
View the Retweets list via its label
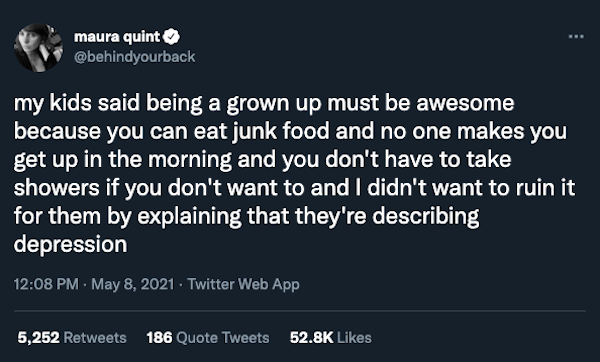pos(95,338)
